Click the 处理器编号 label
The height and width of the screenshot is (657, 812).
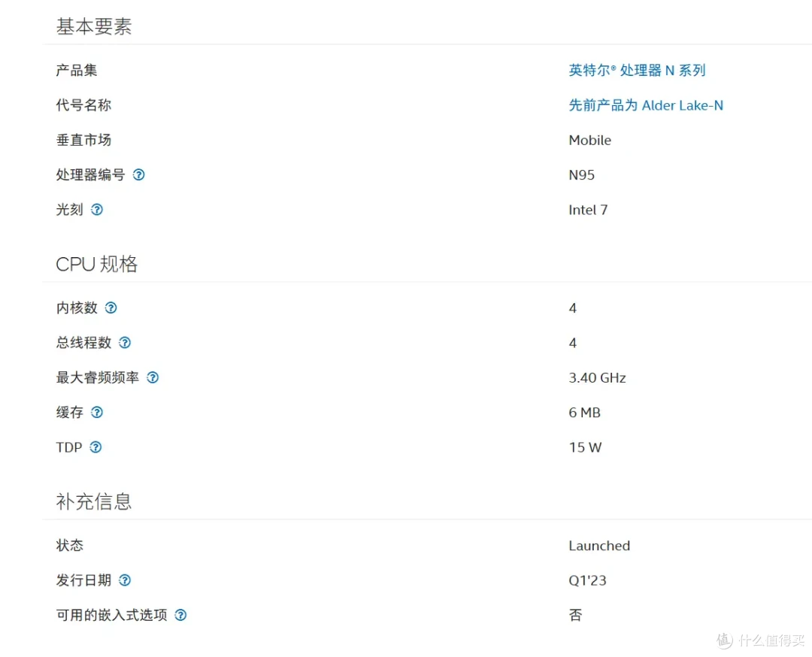(x=91, y=175)
